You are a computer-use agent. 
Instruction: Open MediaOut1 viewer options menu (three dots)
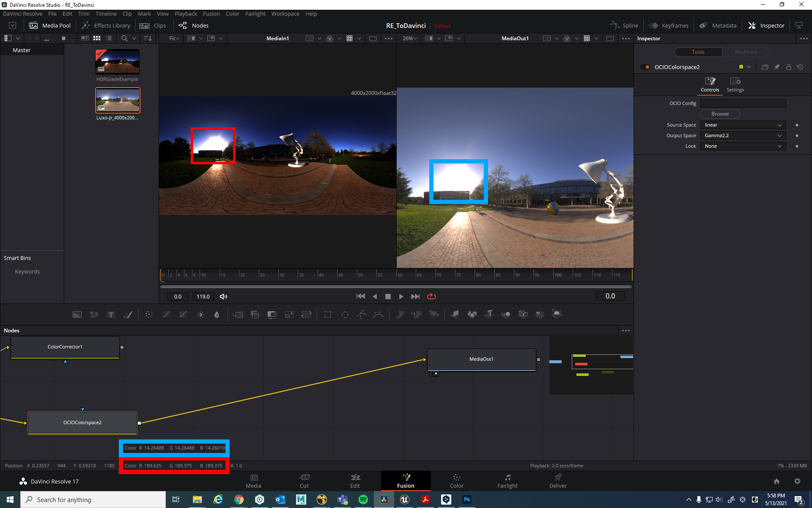pos(626,39)
